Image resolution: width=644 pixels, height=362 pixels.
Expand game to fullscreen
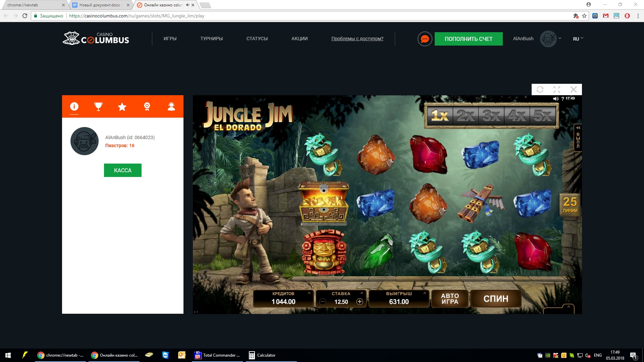557,89
